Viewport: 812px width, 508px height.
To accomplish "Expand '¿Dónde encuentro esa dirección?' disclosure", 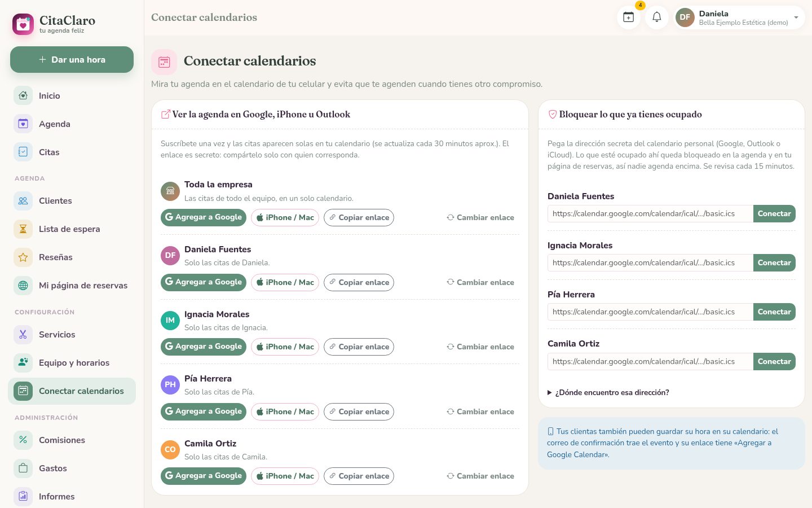I will tap(608, 392).
